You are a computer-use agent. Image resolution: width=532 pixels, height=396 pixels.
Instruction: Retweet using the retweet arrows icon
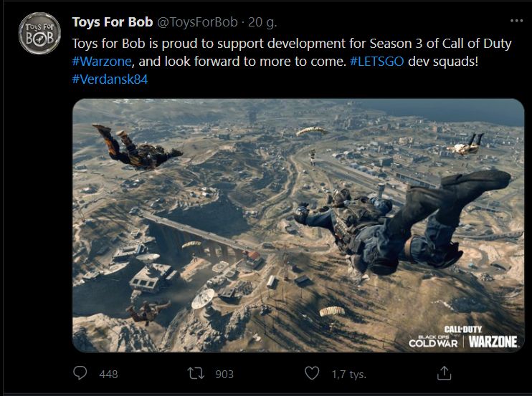194,373
